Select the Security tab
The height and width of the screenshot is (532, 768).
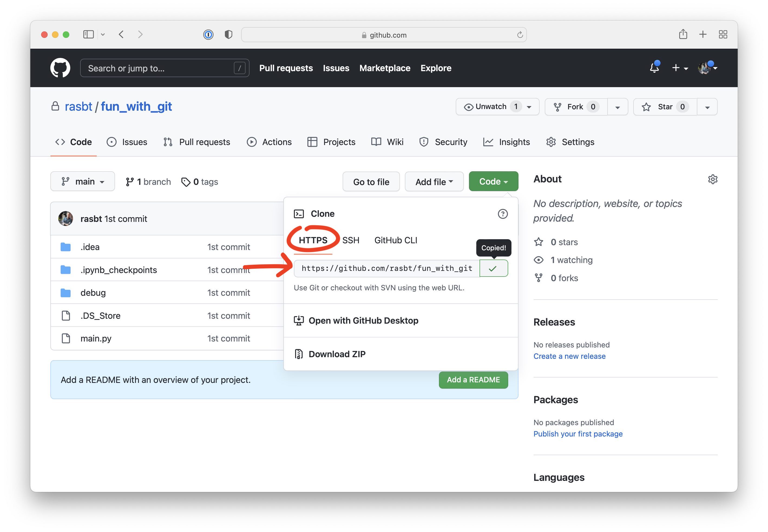click(443, 142)
